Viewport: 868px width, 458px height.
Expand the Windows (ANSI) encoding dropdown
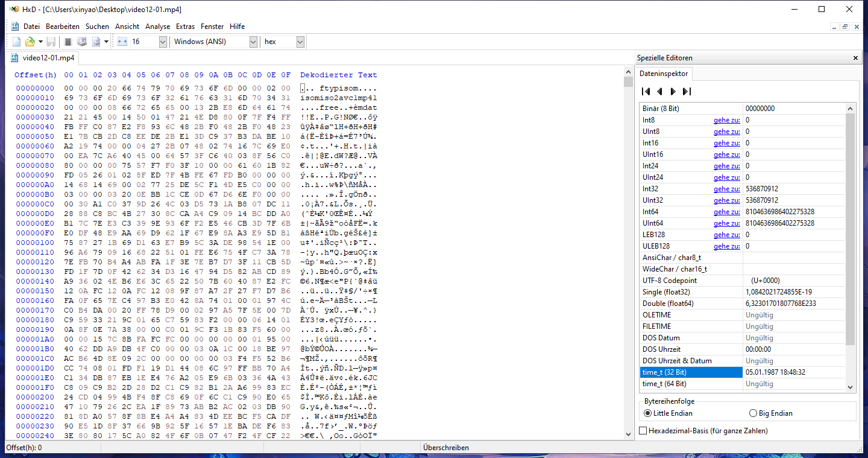point(253,42)
